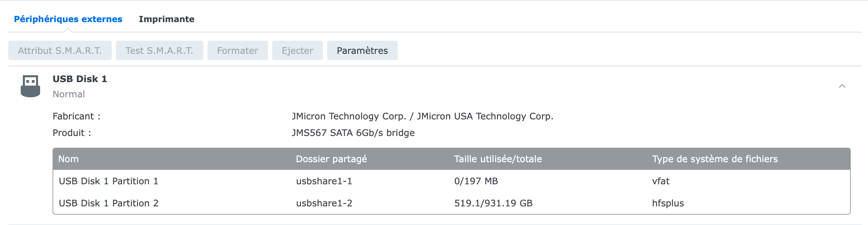Select the USB Disk 1 Partition 2 row
Screen dimensions: 868x225
tap(109, 203)
